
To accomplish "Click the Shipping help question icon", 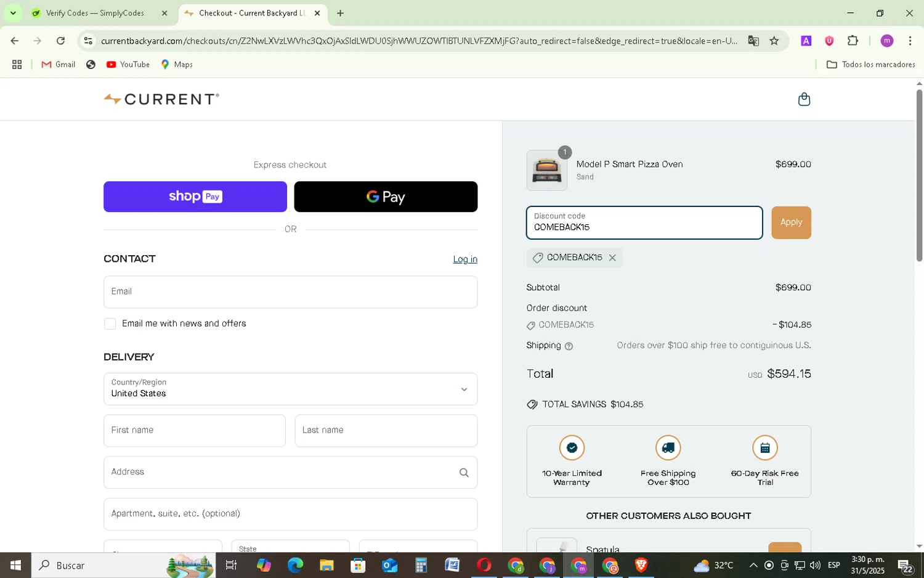I will 569,346.
